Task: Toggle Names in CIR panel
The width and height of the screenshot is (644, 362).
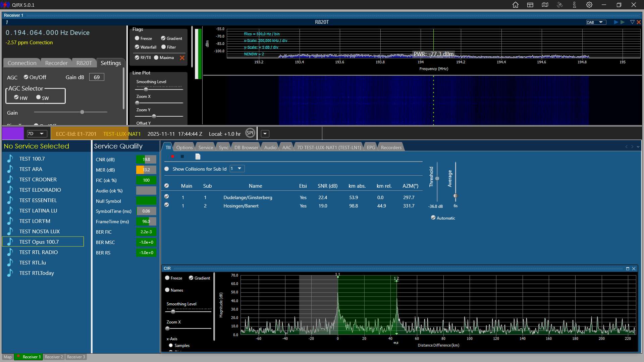Action: click(167, 290)
